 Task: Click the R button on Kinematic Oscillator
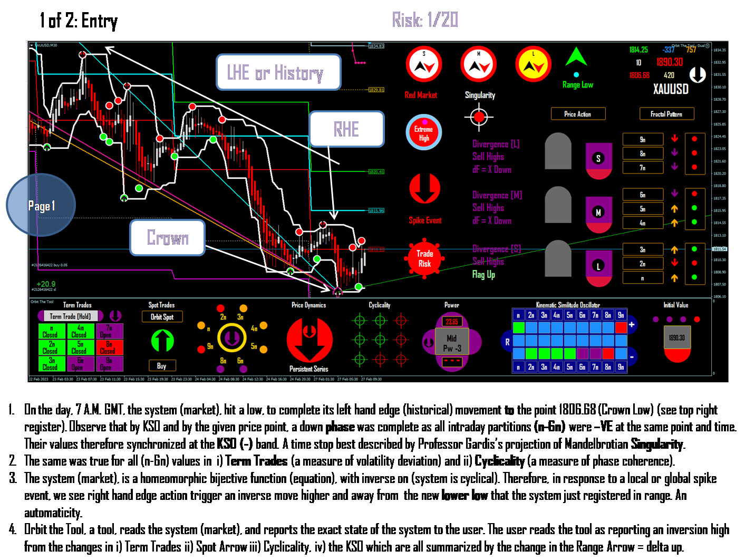click(x=507, y=342)
